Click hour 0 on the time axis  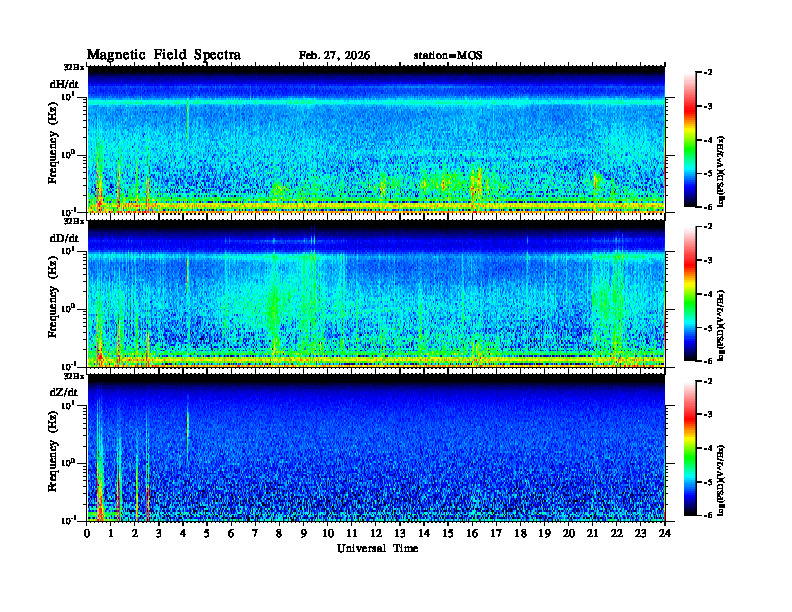(x=87, y=534)
